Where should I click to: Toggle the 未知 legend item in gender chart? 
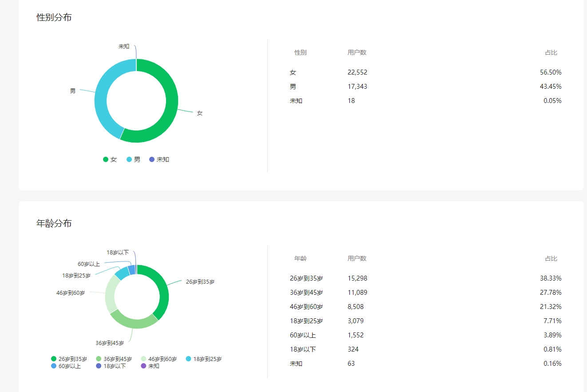(x=159, y=159)
